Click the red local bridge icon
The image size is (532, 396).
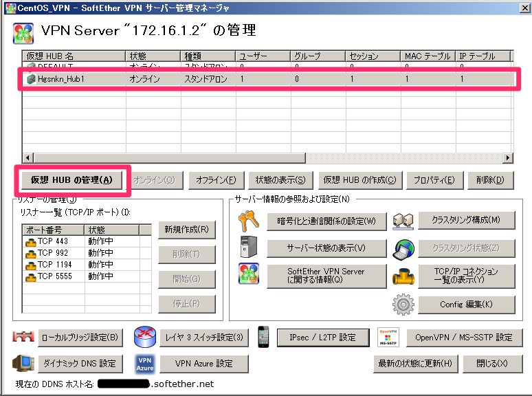tap(23, 336)
